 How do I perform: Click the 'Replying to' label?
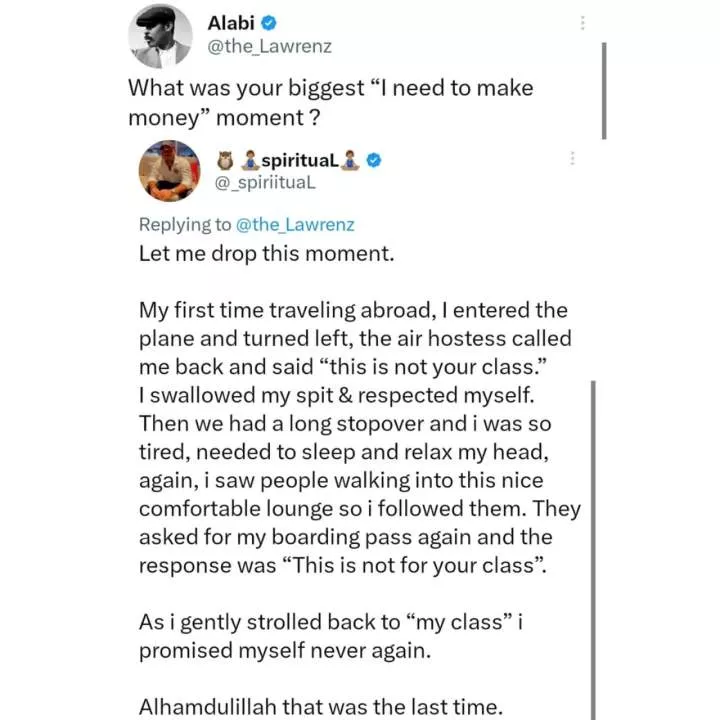[185, 225]
